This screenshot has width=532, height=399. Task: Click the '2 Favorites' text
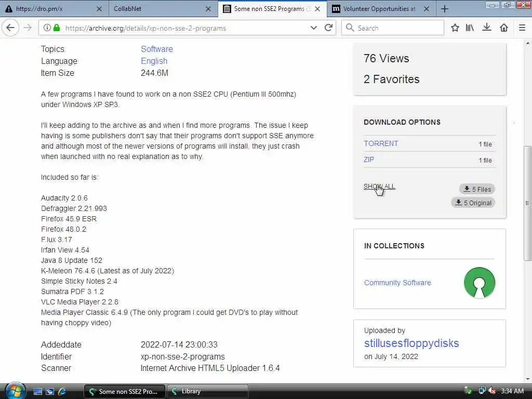point(392,79)
